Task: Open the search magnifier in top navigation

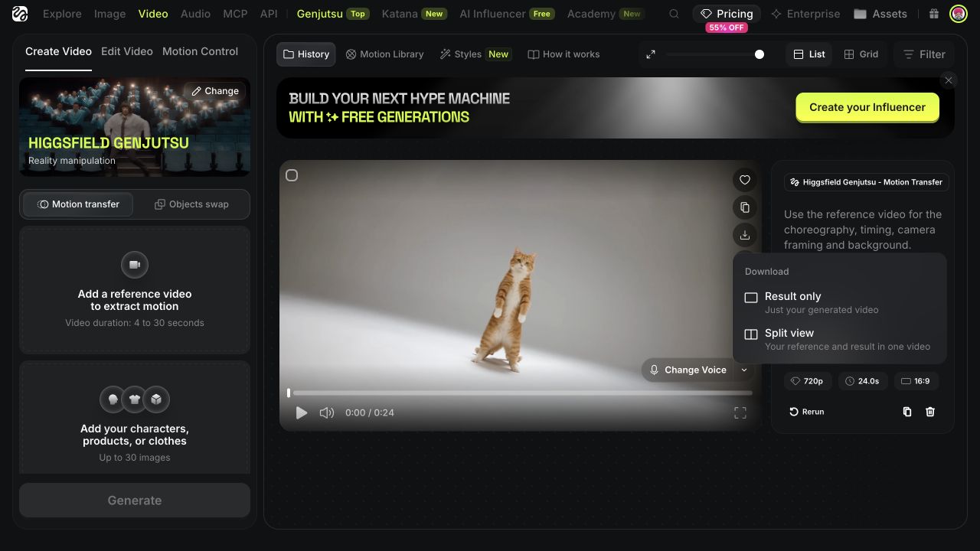Action: 674,14
